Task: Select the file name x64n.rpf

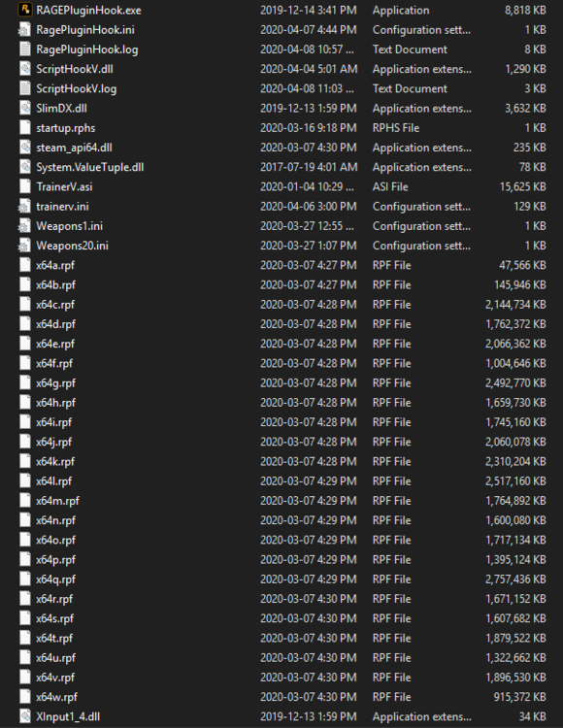Action: 55,520
